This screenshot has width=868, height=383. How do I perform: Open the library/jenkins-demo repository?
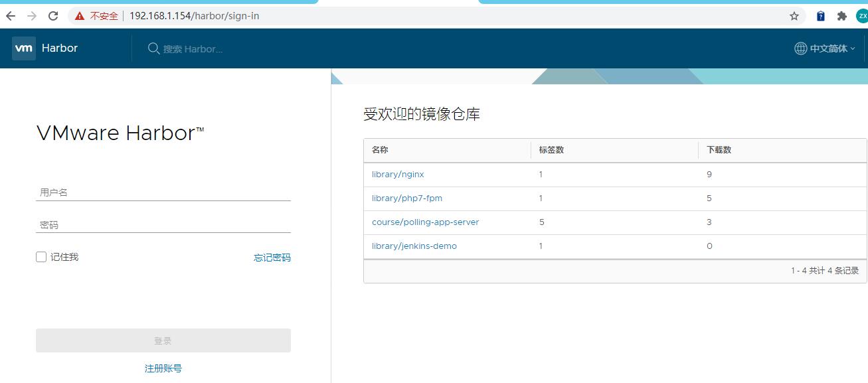coord(414,246)
